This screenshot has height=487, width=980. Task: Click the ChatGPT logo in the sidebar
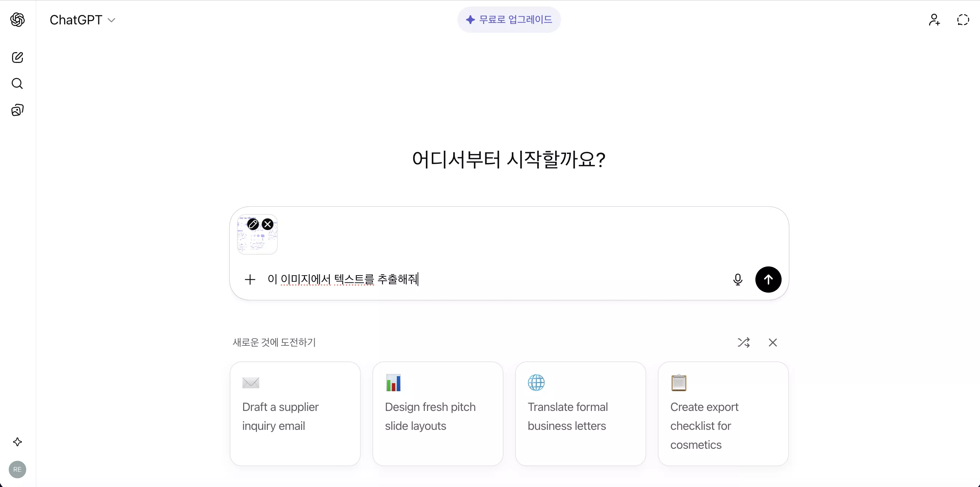17,20
